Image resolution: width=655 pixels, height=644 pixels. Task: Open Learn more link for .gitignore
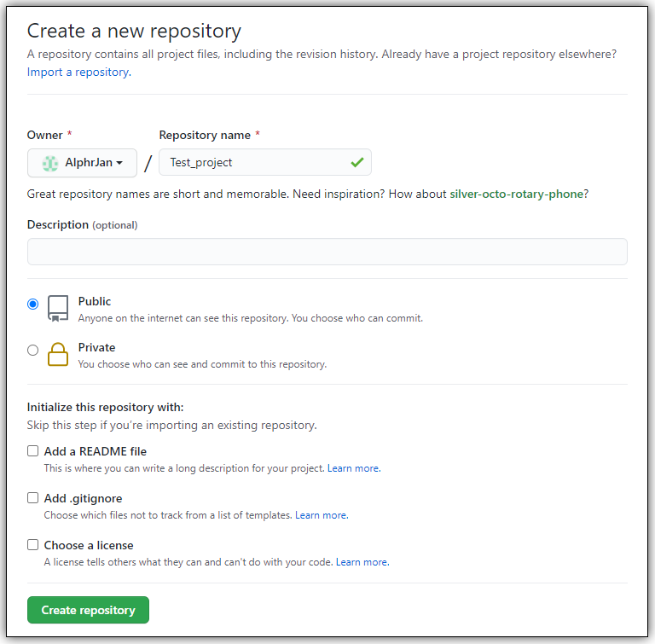(x=321, y=515)
